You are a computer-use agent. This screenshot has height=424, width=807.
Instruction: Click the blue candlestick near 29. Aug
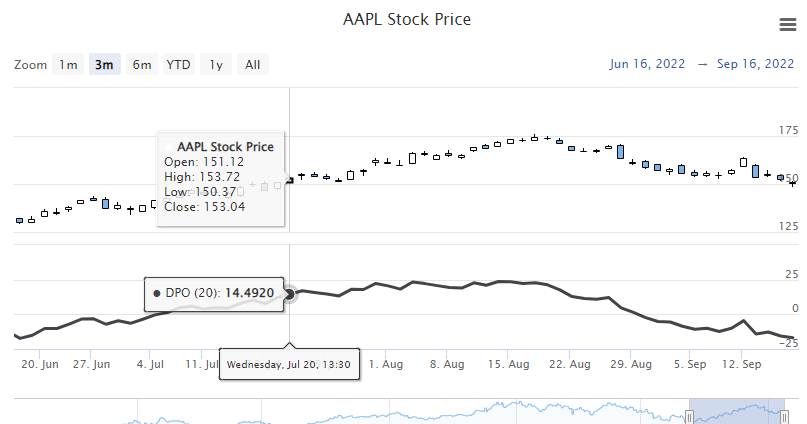[621, 151]
